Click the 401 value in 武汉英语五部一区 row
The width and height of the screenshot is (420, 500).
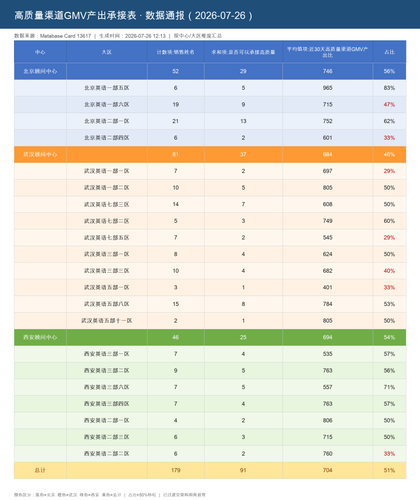pos(327,287)
